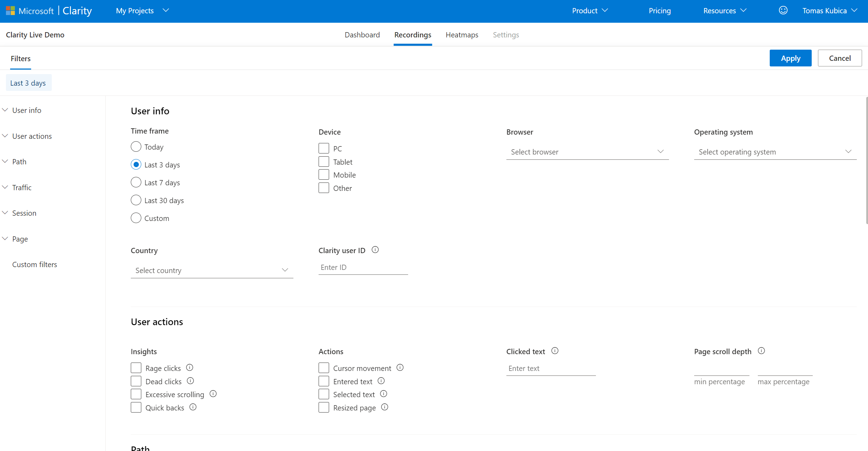Click the vertical scrollbar on right edge

(x=866, y=161)
